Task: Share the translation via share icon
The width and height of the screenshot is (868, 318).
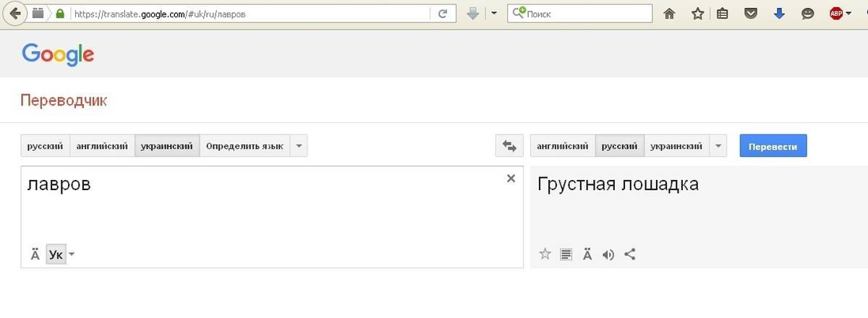Action: [629, 254]
